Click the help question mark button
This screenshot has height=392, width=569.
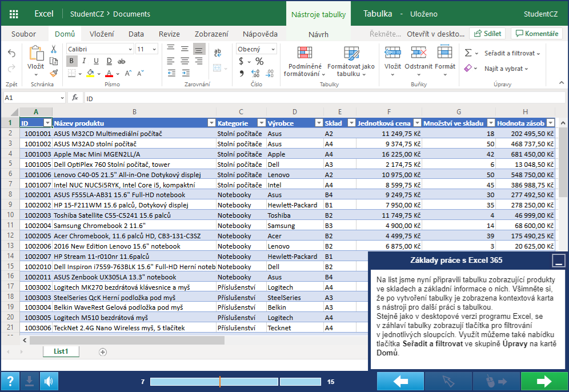pyautogui.click(x=10, y=381)
